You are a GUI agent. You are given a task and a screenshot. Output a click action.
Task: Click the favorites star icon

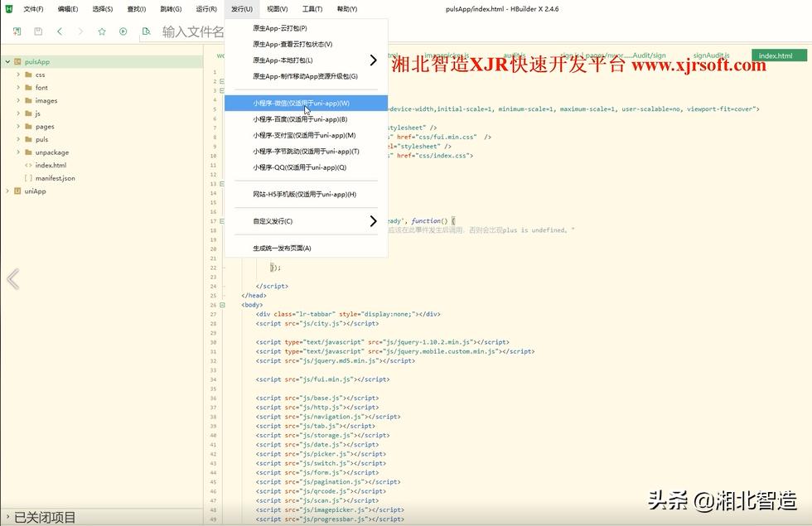pos(101,31)
